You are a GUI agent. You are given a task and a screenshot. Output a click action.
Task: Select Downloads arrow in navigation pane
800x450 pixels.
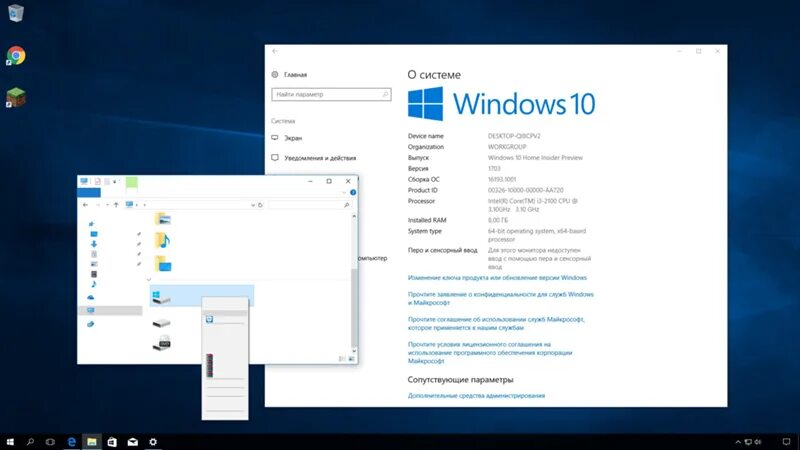pyautogui.click(x=94, y=244)
